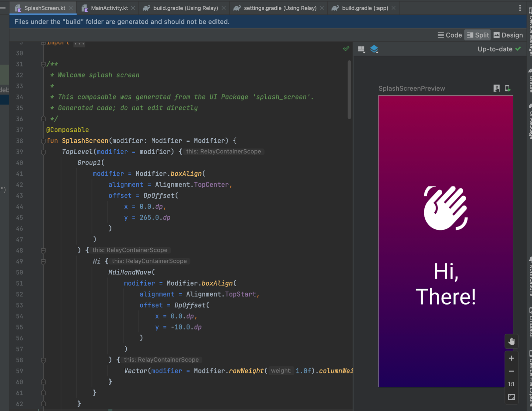Click the SplashScreenPreview label

click(412, 88)
